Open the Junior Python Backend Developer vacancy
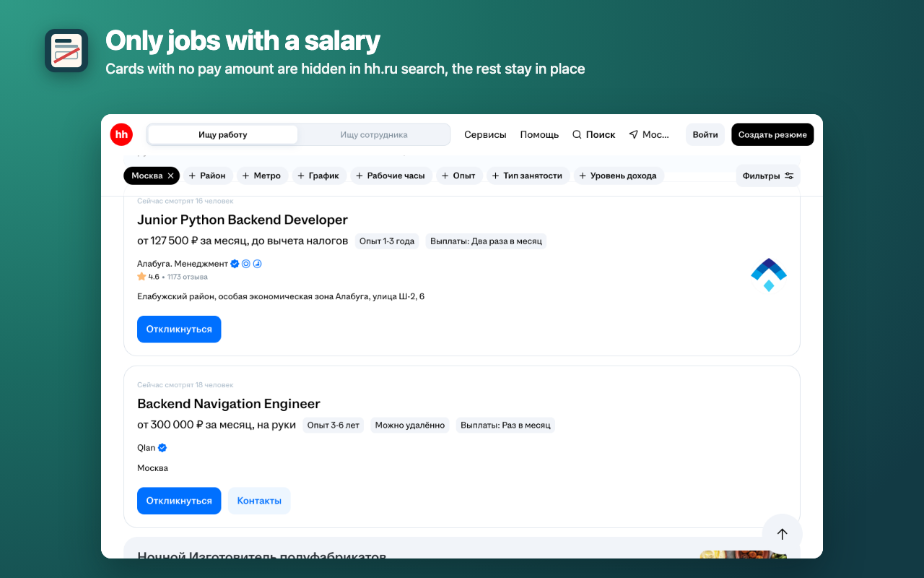 coord(243,220)
